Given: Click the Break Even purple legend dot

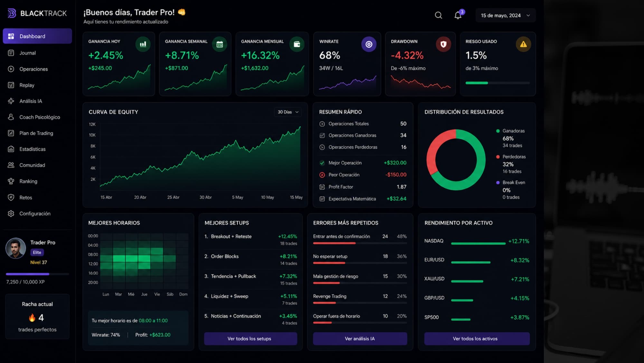Looking at the screenshot, I should (498, 182).
